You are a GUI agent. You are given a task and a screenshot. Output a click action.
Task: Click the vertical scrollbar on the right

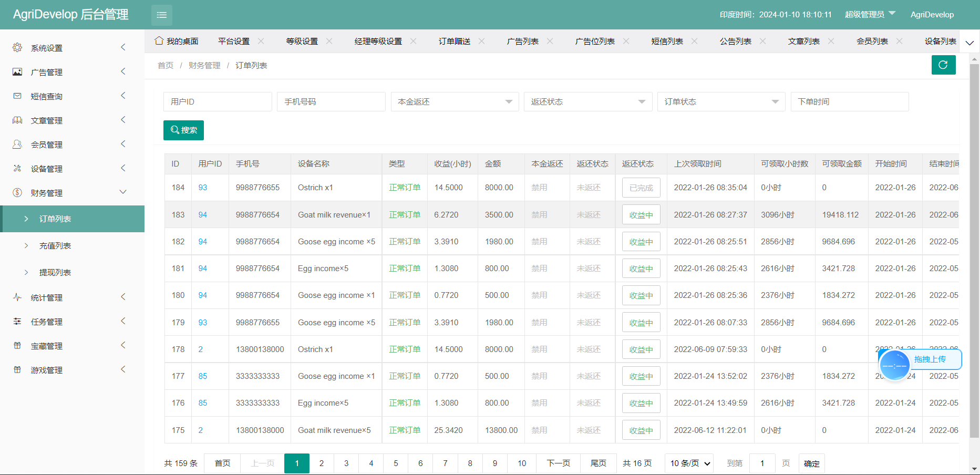(x=974, y=251)
